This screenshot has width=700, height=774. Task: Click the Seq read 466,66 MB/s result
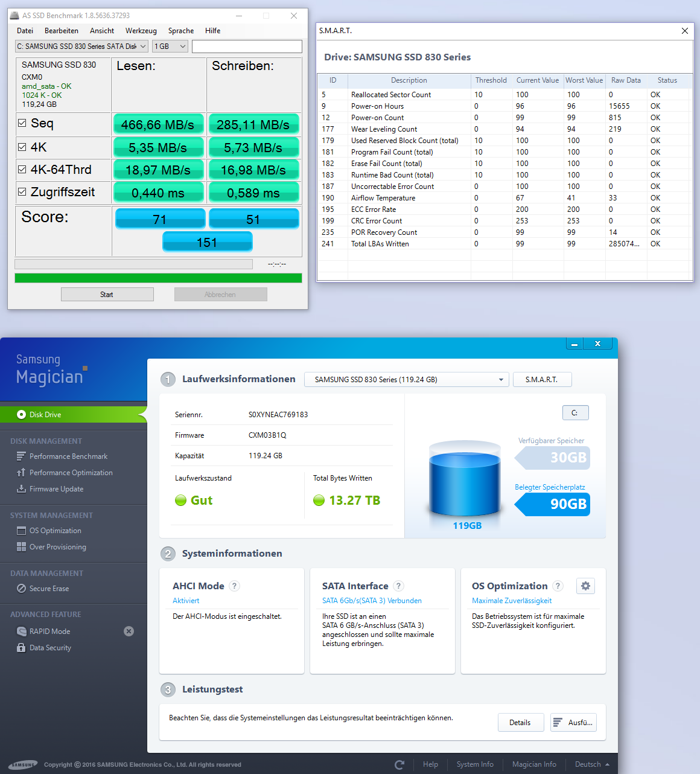click(157, 125)
